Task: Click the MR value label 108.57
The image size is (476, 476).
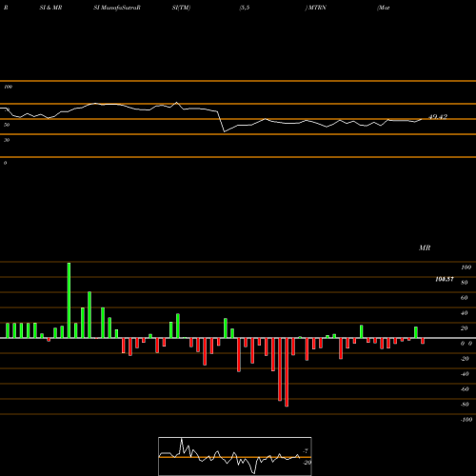Action: (445, 279)
